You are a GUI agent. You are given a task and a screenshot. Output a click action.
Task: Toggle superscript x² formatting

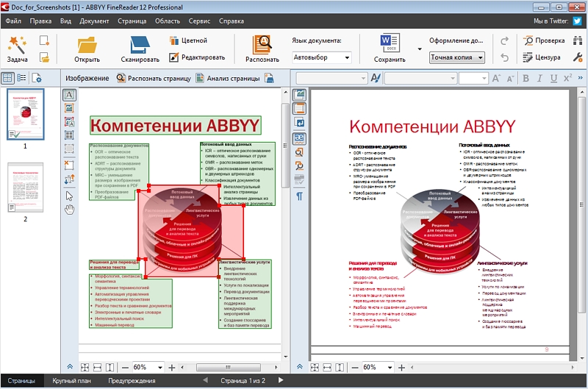coord(567,78)
